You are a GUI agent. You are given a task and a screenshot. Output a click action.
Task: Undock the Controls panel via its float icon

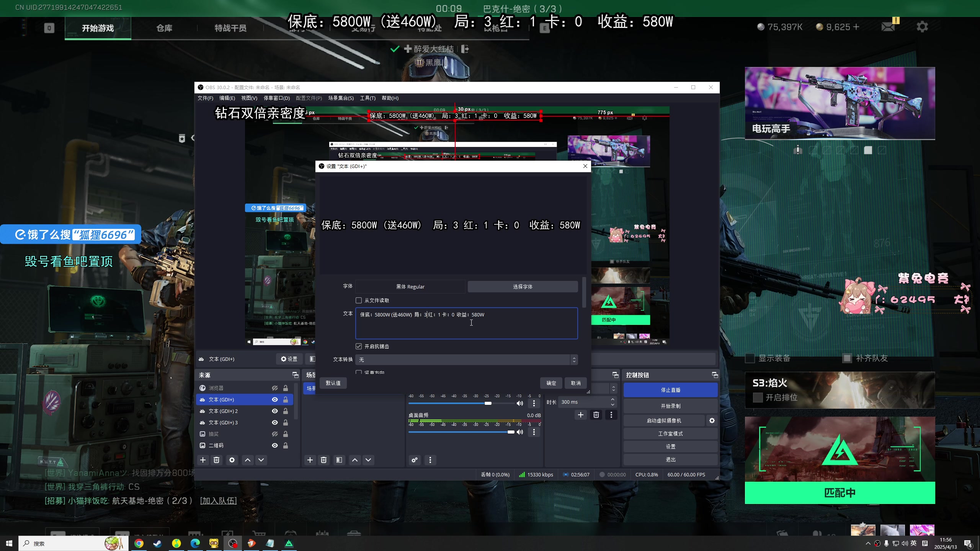[x=715, y=375]
